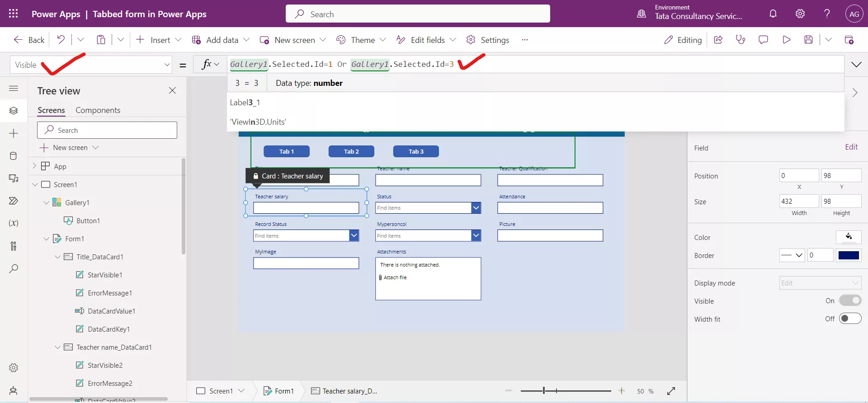The height and width of the screenshot is (403, 868).
Task: Expand the App tree node
Action: coord(34,166)
